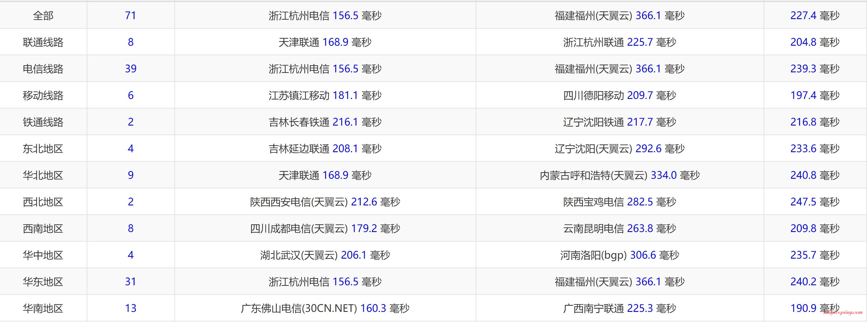Select average value 190.9 毫秒
The width and height of the screenshot is (868, 322).
(815, 308)
